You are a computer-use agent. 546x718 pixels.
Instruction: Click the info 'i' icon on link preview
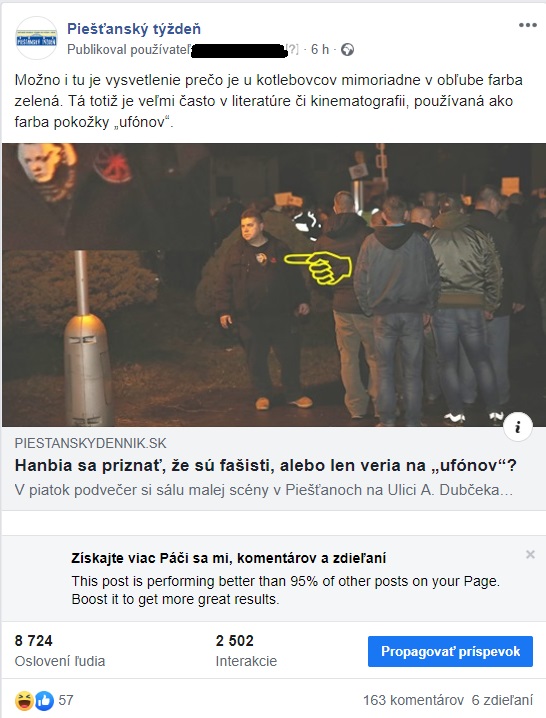click(x=518, y=427)
